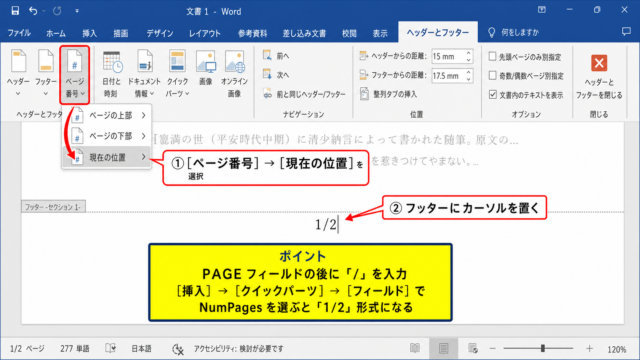This screenshot has height=360, width=640.
Task: Click the zoom slider handle
Action: [x=543, y=348]
